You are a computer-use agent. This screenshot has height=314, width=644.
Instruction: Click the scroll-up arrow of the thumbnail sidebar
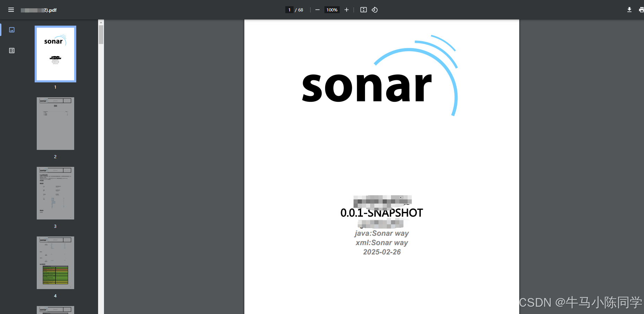(101, 23)
